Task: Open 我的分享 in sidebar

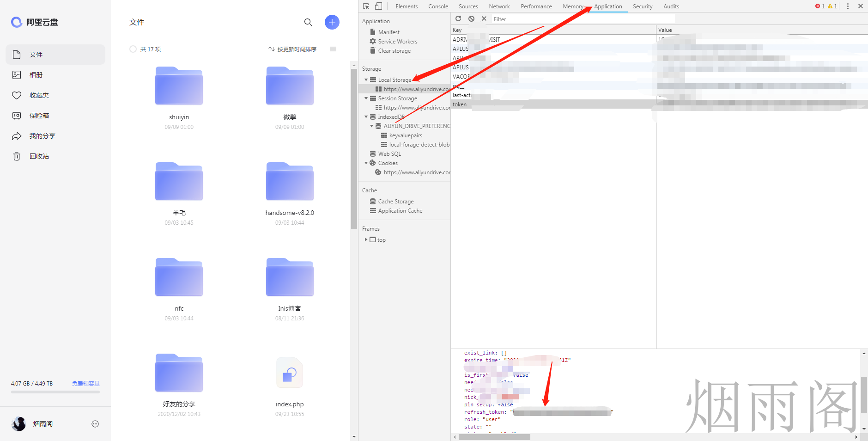Action: pyautogui.click(x=55, y=136)
